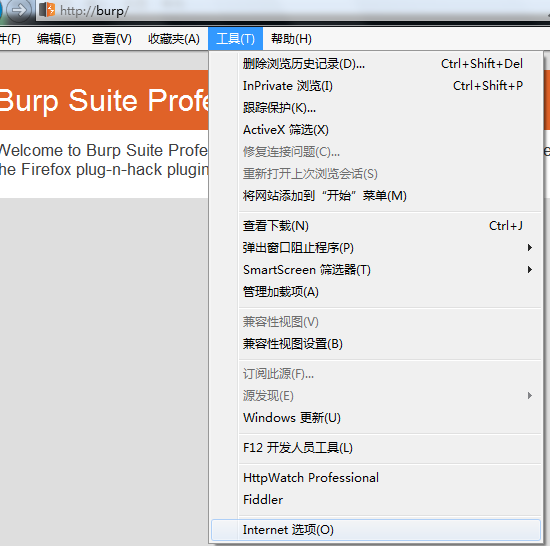This screenshot has width=550, height=546.
Task: Open the 帮助(H) menu
Action: 291,39
